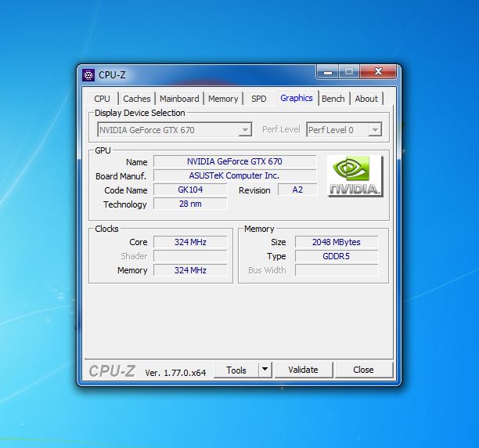Click the Validate button

(304, 370)
